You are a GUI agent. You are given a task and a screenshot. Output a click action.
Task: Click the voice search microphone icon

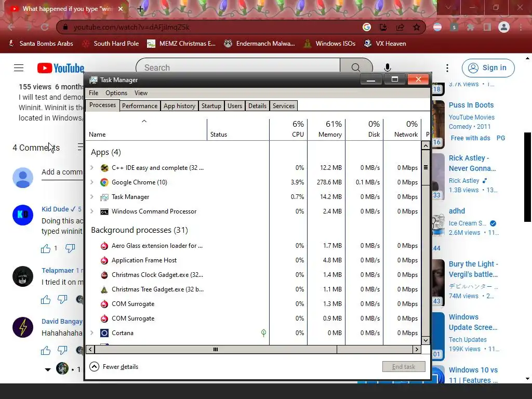(387, 68)
